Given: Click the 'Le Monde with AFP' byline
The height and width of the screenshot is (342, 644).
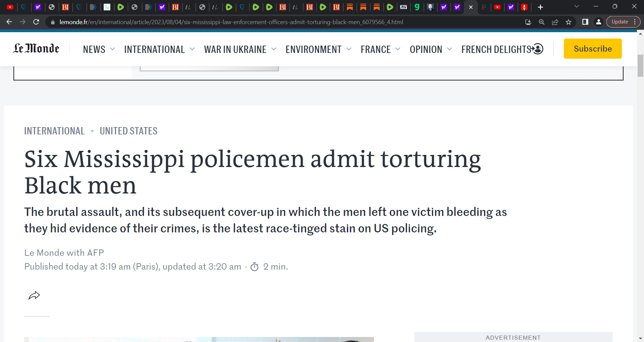Looking at the screenshot, I should click(64, 252).
